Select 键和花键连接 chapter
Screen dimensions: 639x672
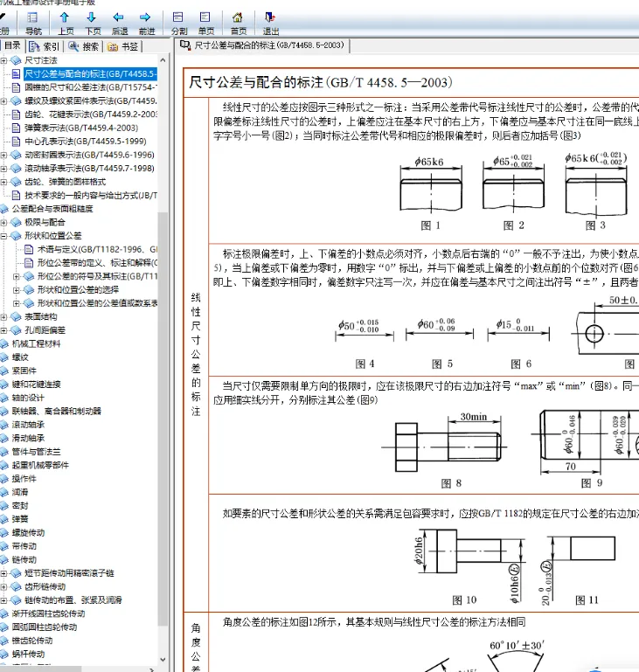pos(37,384)
